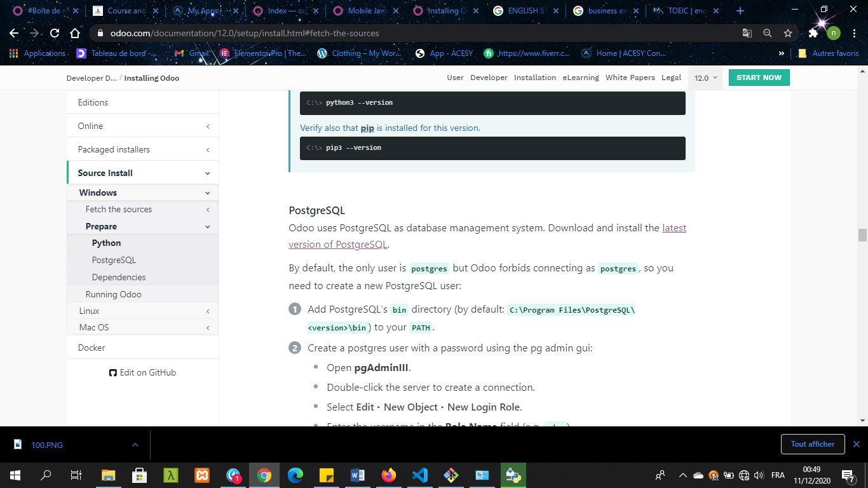Click the Developer D... breadcrumb link
This screenshot has width=868, height=488.
pos(92,78)
